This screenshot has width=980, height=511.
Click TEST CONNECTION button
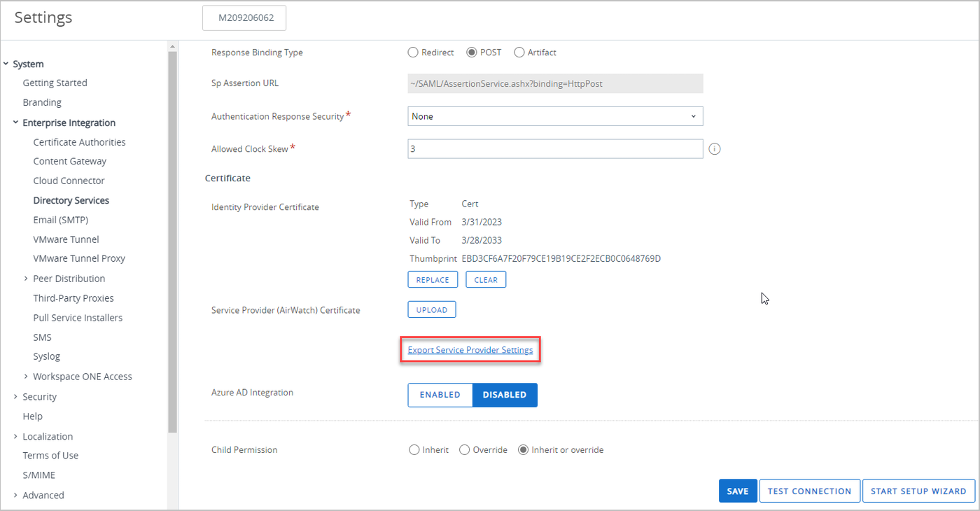pos(809,491)
